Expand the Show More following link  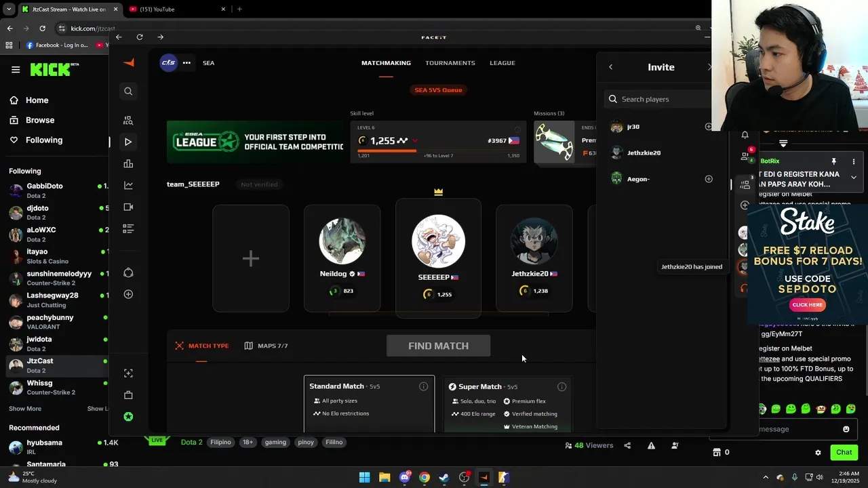[25, 409]
